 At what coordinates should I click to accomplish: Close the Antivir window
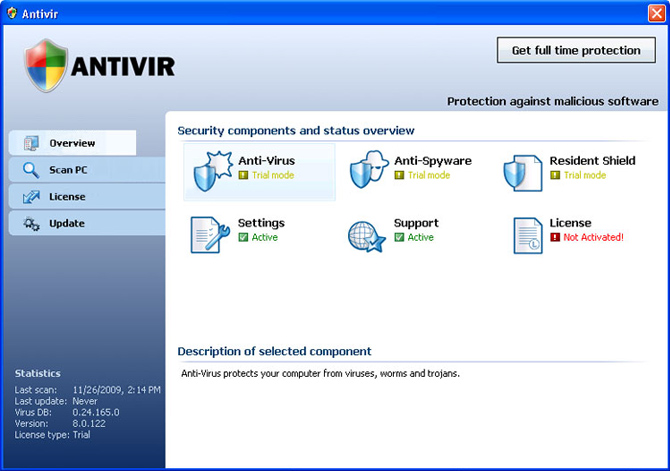655,12
